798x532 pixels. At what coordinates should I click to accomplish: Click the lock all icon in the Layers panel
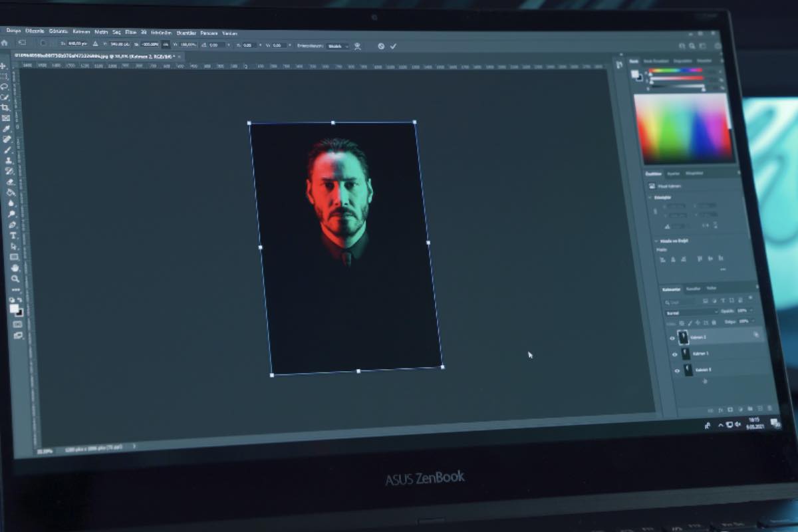[714, 322]
